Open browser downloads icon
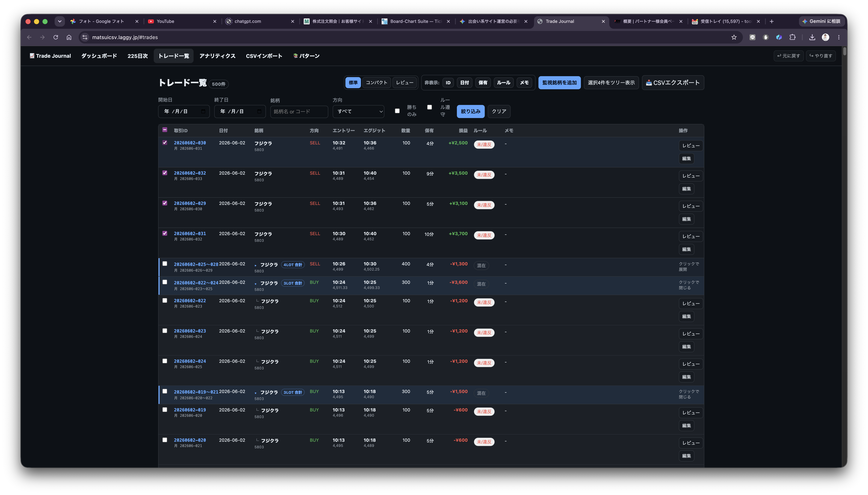The image size is (868, 495). (x=812, y=37)
